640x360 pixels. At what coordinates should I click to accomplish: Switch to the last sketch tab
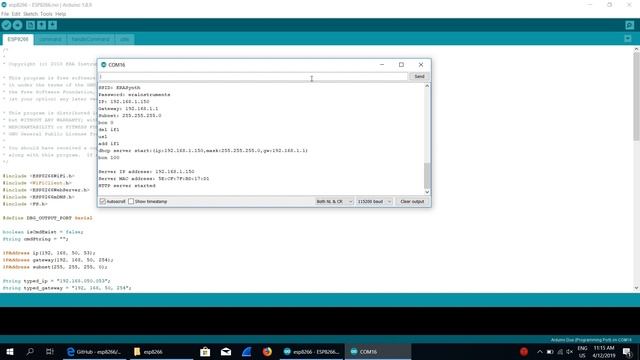tap(124, 39)
